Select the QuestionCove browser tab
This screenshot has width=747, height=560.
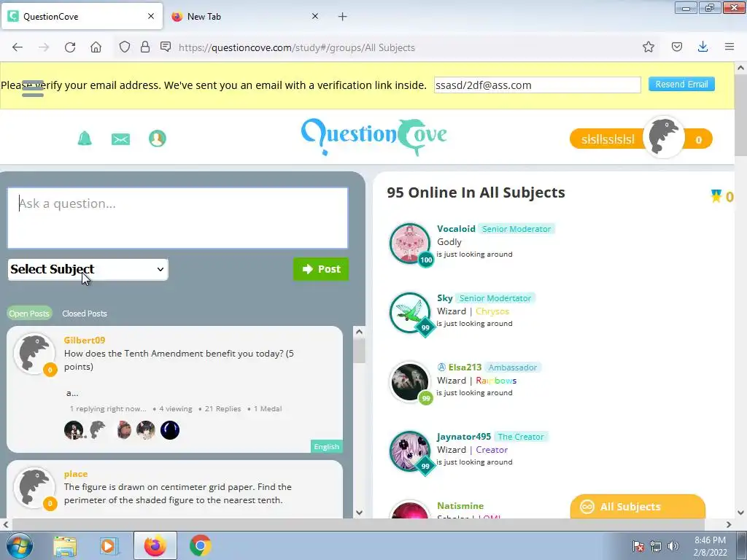[x=82, y=16]
